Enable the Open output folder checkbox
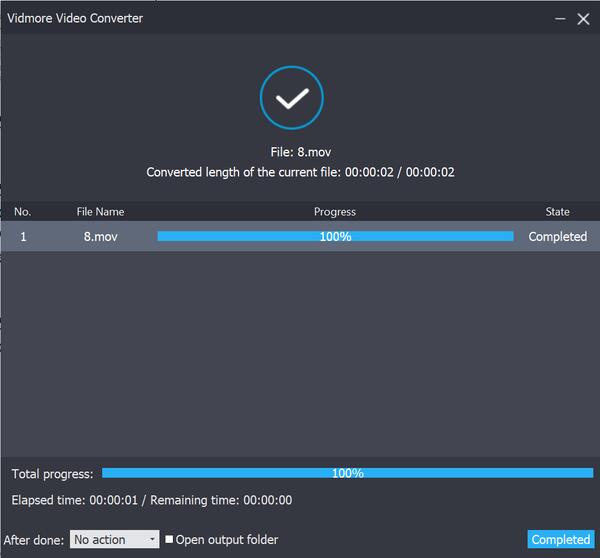The width and height of the screenshot is (600, 558). [x=169, y=540]
